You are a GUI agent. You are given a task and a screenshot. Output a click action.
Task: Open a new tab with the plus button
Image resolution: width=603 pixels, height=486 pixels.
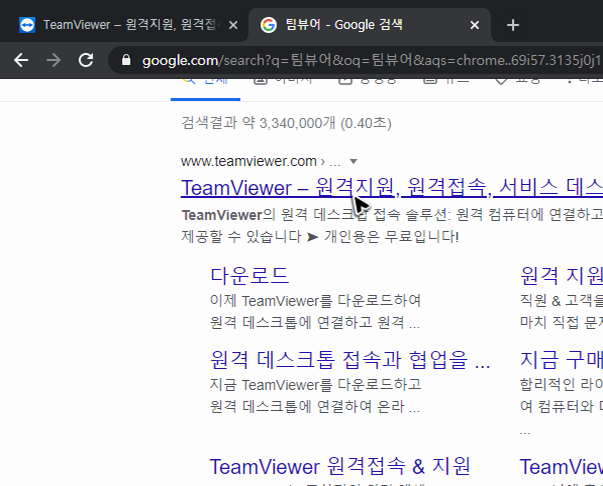tap(513, 25)
